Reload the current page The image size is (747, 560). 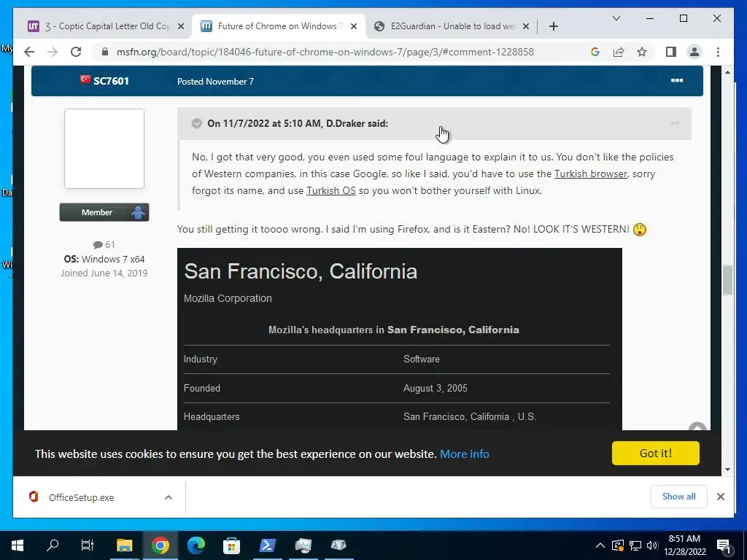click(76, 52)
